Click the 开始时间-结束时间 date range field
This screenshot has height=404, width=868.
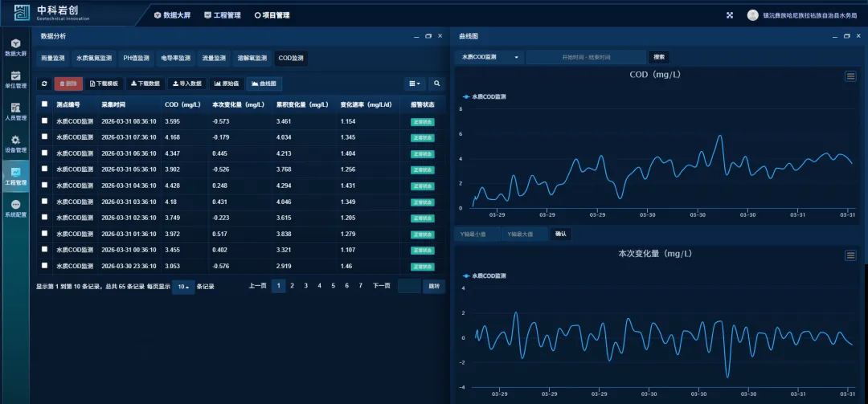pos(586,57)
